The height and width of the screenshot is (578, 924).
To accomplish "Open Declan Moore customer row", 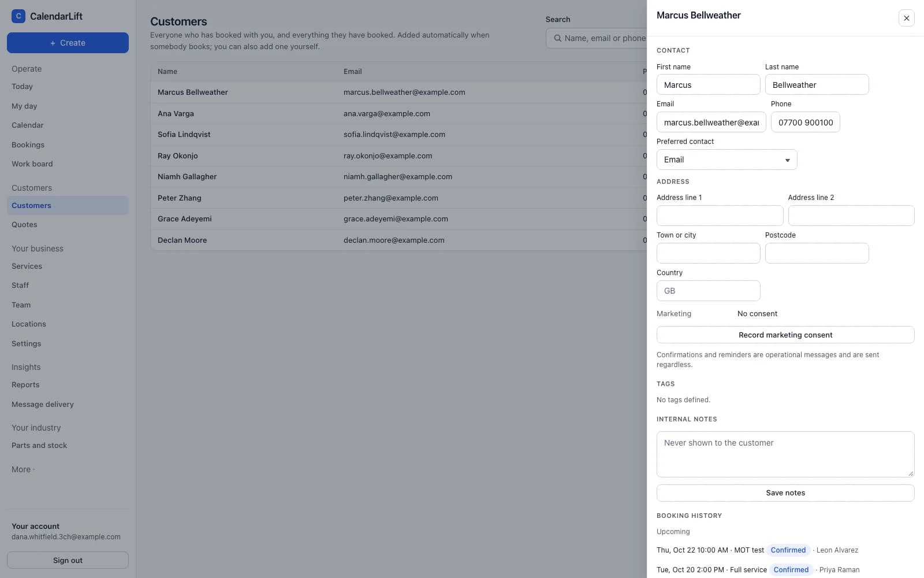I will 398,240.
